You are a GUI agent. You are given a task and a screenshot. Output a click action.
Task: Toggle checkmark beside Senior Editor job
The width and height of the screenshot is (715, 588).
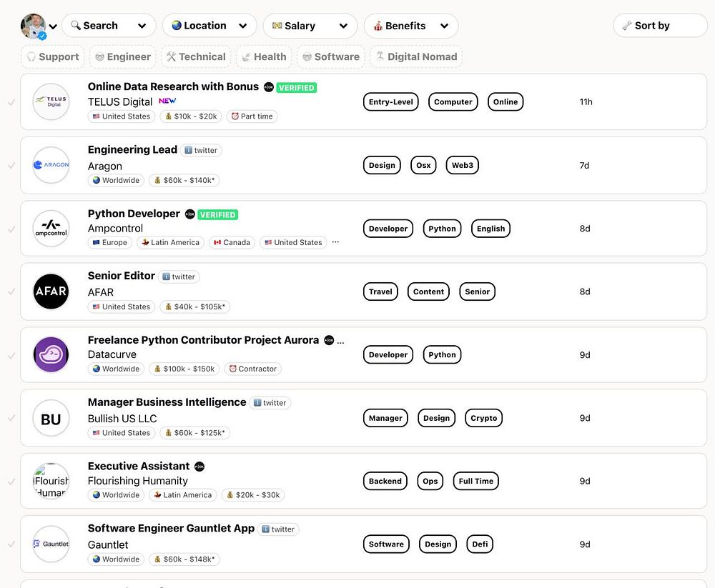pos(11,291)
